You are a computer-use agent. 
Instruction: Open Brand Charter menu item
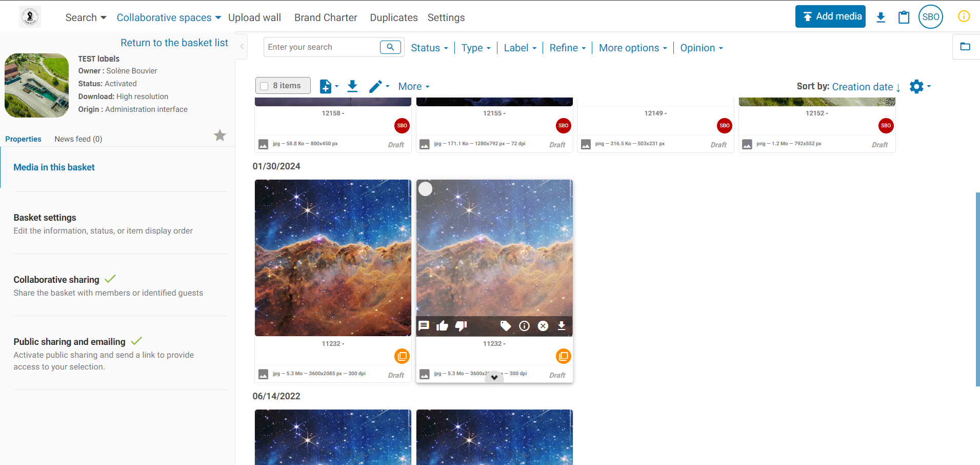tap(326, 17)
